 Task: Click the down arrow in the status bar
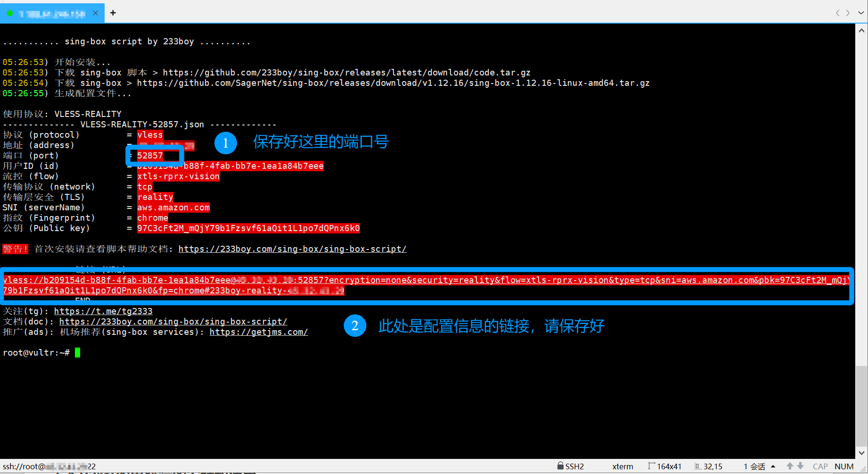[800, 466]
